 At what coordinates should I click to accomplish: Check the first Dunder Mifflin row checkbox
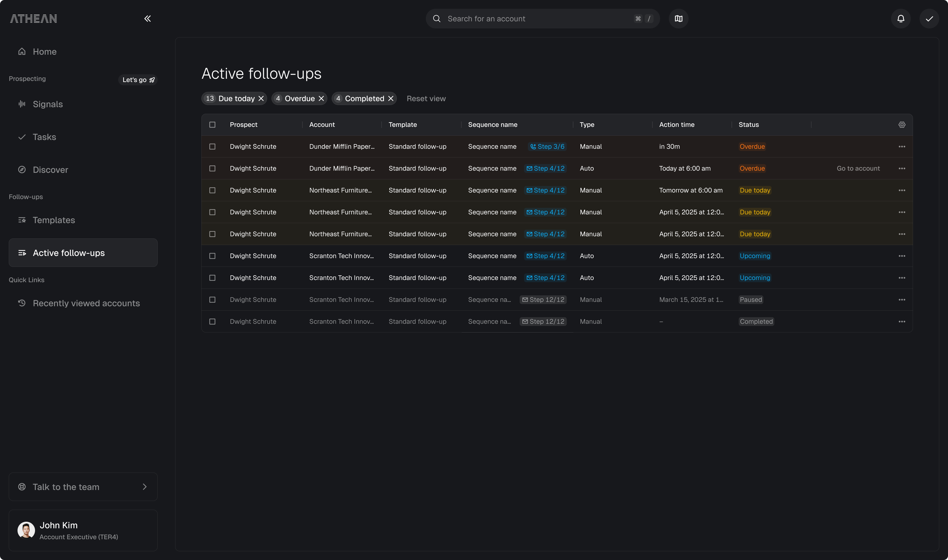[x=212, y=146]
